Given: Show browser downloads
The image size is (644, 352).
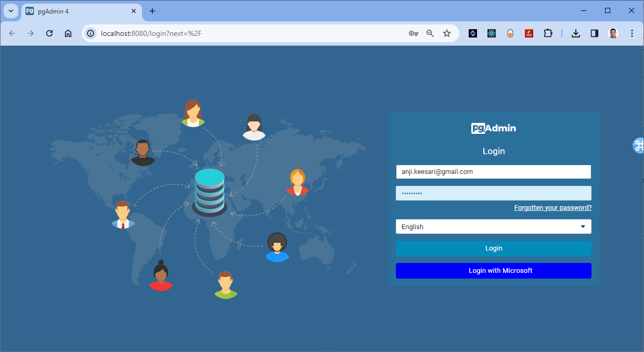Looking at the screenshot, I should [576, 33].
